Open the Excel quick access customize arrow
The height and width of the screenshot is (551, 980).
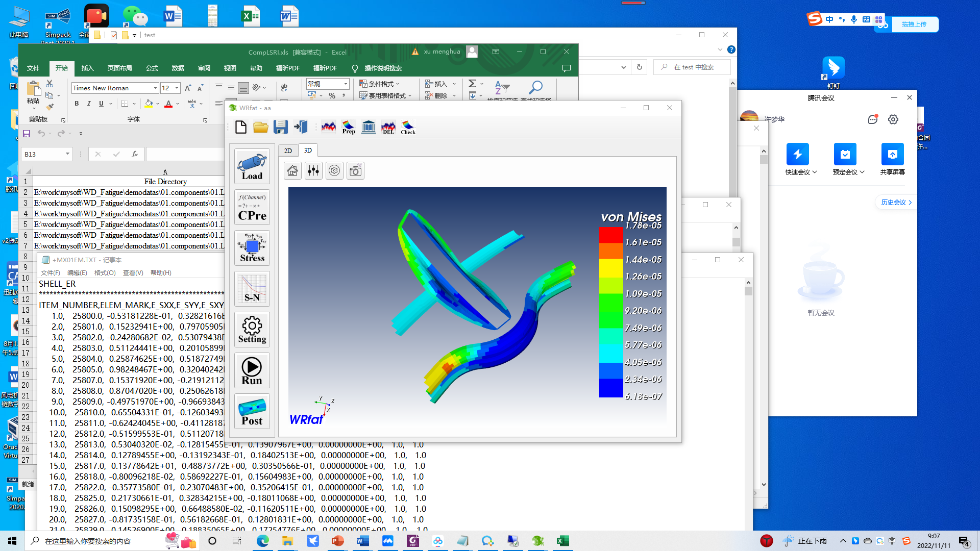pos(81,134)
